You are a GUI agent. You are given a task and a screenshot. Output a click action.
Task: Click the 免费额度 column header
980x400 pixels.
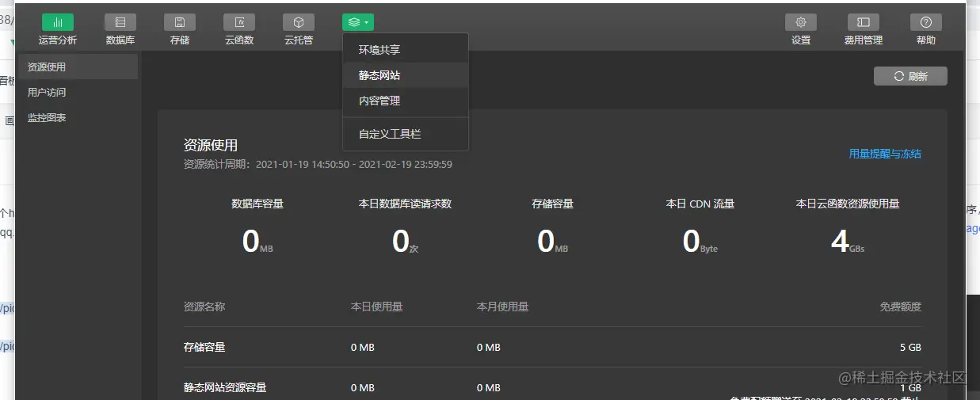[901, 307]
